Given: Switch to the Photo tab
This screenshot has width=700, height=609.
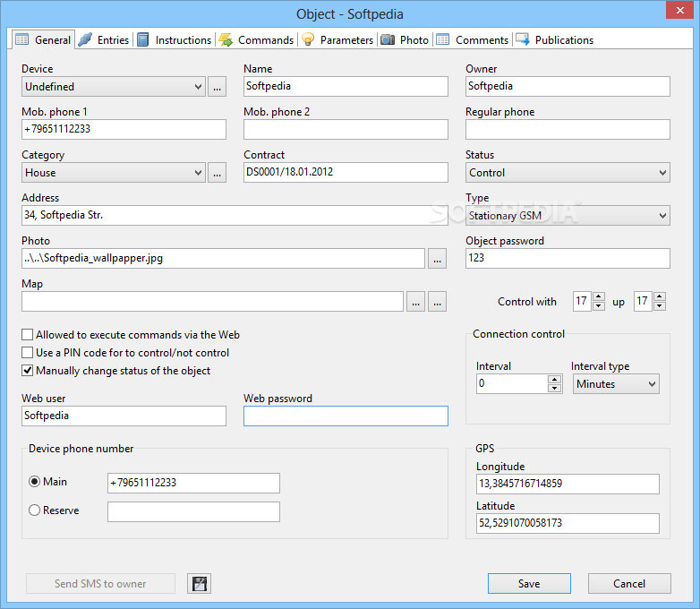Looking at the screenshot, I should [405, 39].
